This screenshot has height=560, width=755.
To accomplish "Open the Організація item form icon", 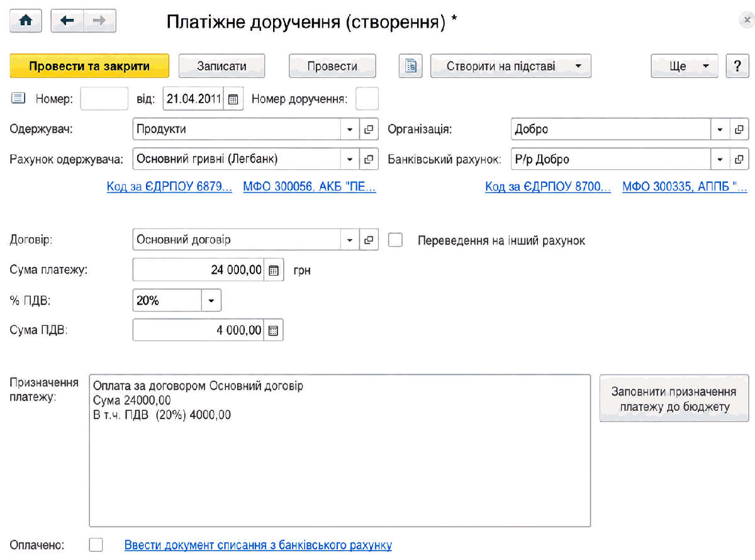I will 739,130.
